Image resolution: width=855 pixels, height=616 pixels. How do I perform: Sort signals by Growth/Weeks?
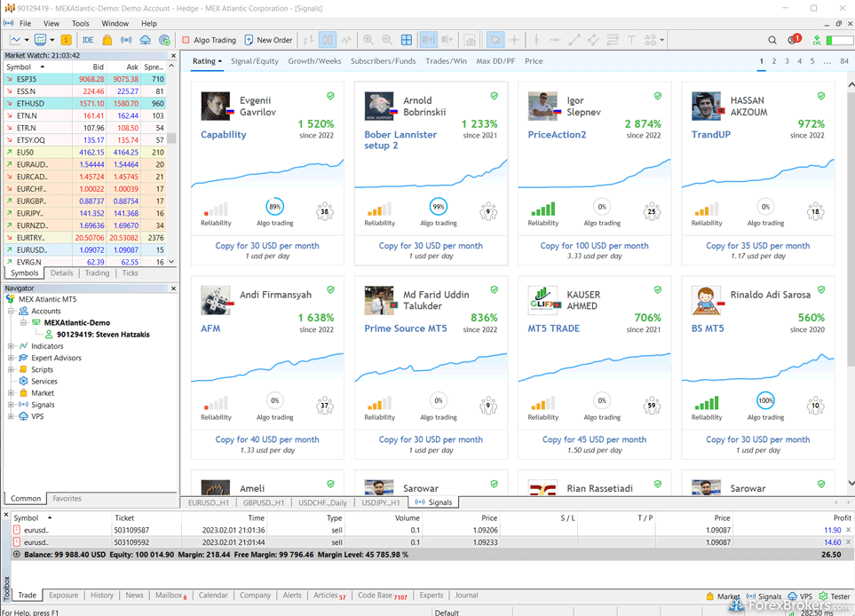314,61
